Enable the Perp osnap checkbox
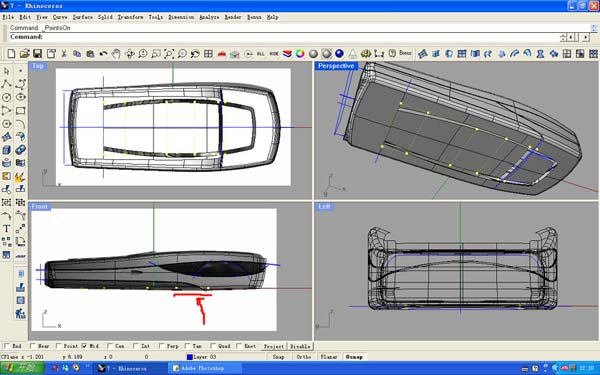 coord(161,346)
